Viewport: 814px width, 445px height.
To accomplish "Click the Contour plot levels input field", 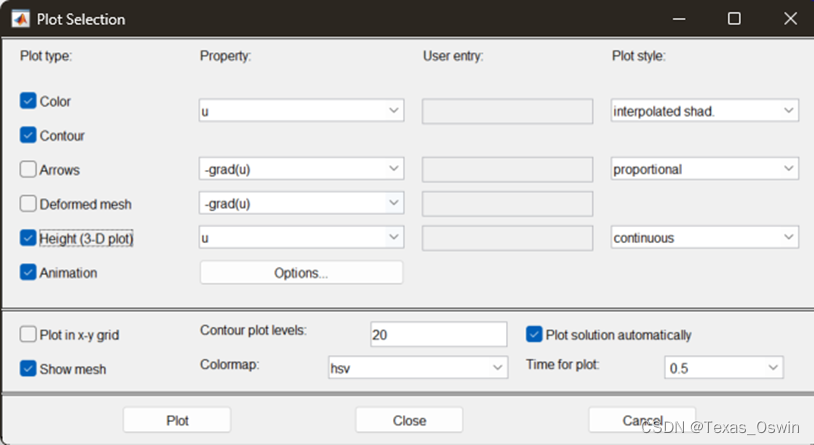I will point(439,334).
